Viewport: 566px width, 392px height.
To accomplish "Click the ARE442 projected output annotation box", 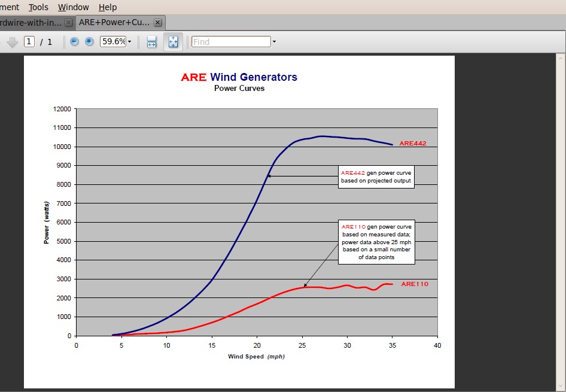I will (376, 177).
